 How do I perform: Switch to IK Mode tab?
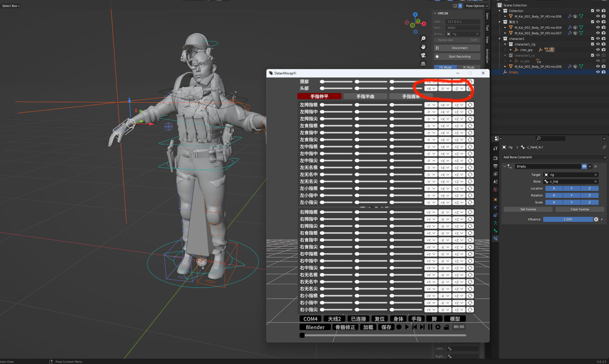[x=468, y=67]
